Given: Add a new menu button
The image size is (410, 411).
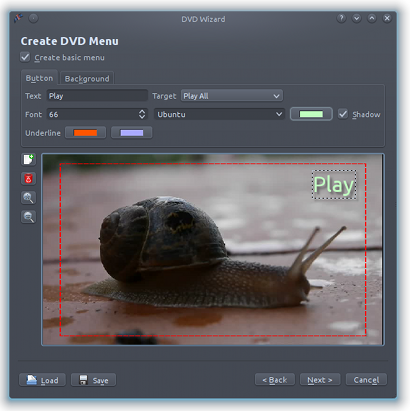Looking at the screenshot, I should click(x=28, y=159).
